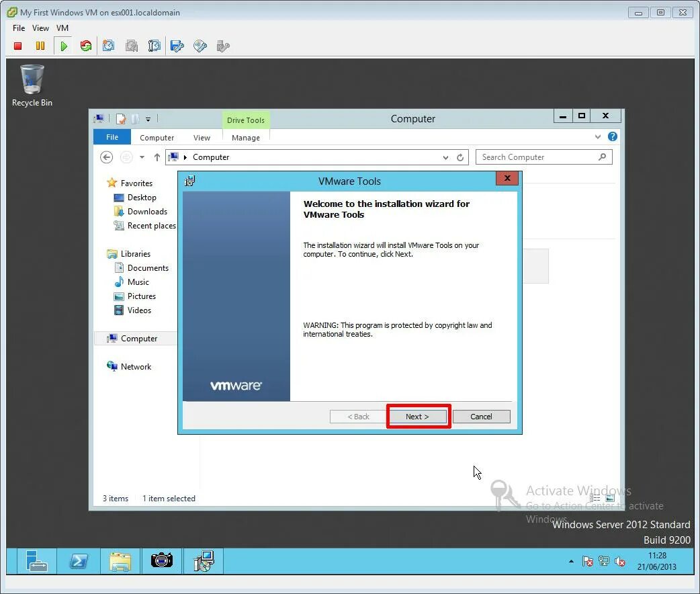700x594 pixels.
Task: Close the VMware Tools dialog
Action: (507, 178)
